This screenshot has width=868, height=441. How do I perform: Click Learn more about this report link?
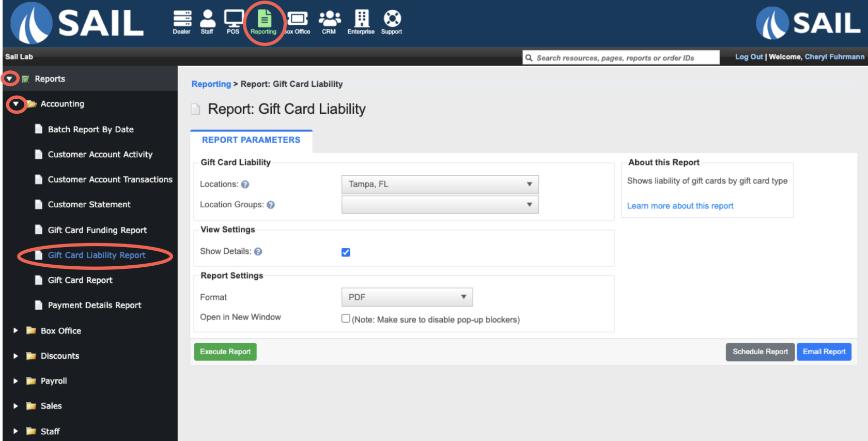[680, 206]
